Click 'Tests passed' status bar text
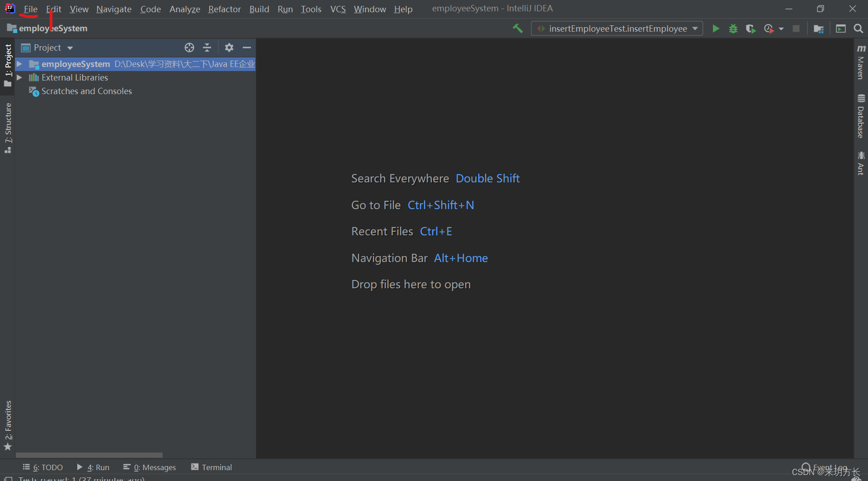The height and width of the screenshot is (481, 868). click(81, 478)
